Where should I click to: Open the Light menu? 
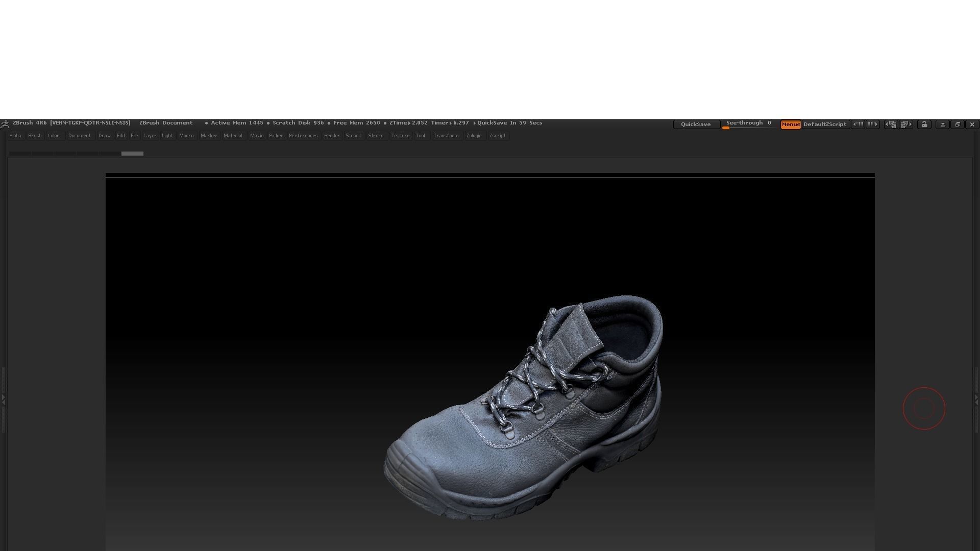[x=167, y=136]
